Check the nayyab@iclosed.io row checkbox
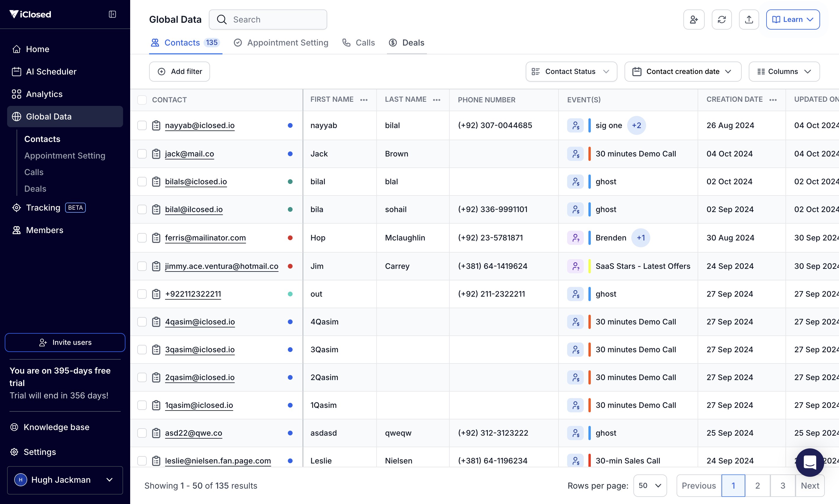This screenshot has height=504, width=839. coord(142,125)
